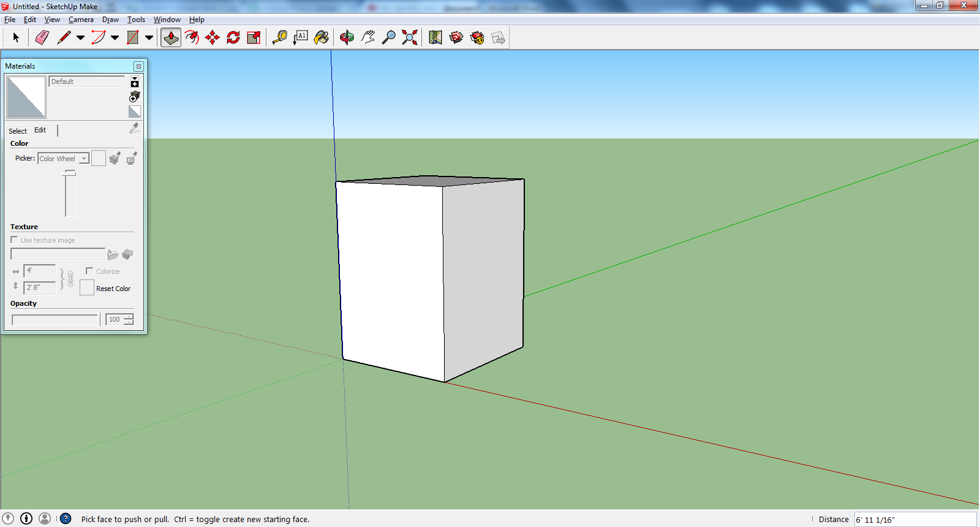
Task: Click the Reset Color button
Action: (87, 287)
